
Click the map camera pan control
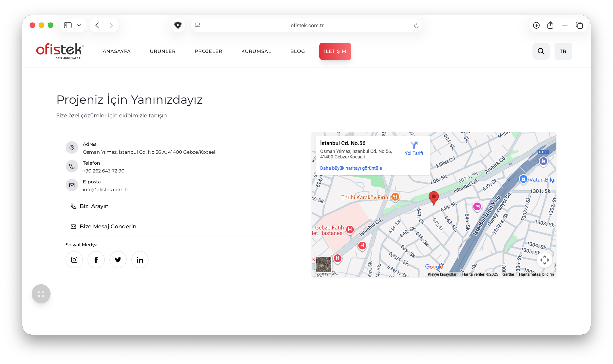pyautogui.click(x=544, y=260)
